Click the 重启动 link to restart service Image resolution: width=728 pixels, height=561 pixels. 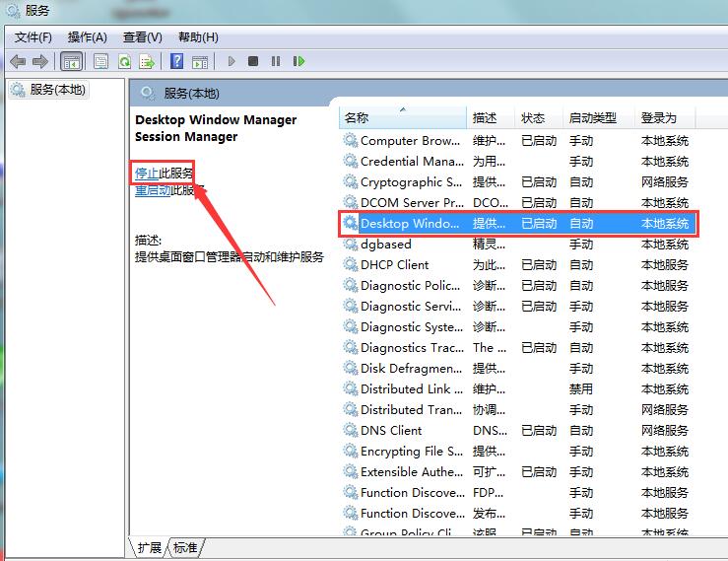coord(153,190)
